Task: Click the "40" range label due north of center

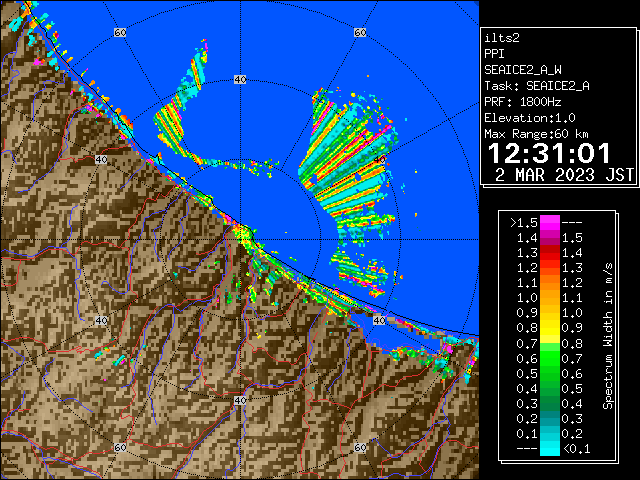Action: (x=240, y=80)
